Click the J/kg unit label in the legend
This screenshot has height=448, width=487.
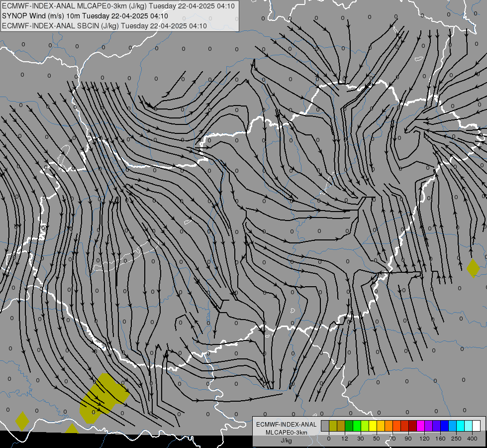point(287,441)
